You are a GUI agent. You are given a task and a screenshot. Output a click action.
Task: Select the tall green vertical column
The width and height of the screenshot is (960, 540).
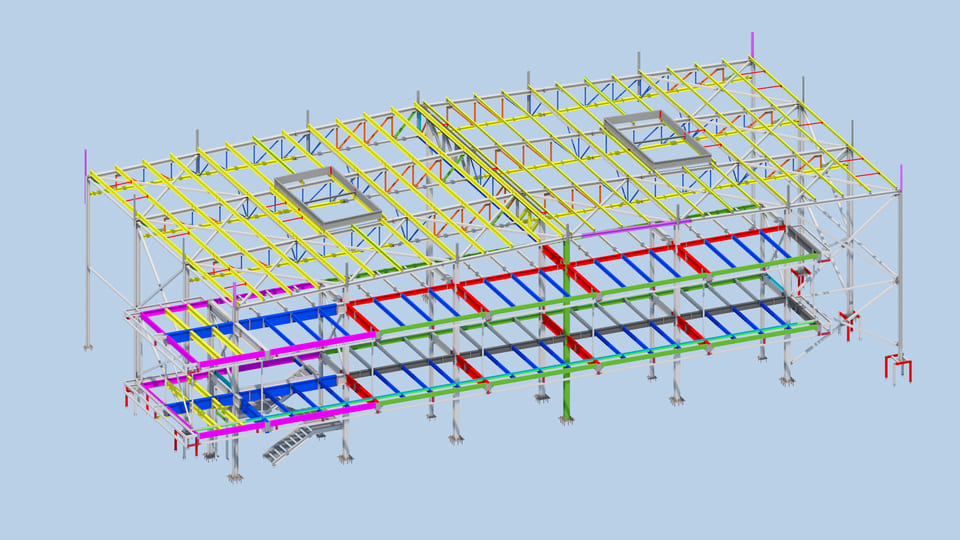point(568,331)
